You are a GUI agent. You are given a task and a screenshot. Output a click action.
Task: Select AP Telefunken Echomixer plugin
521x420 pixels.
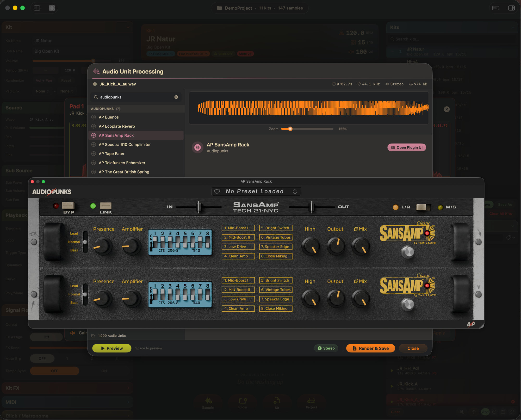pyautogui.click(x=136, y=163)
